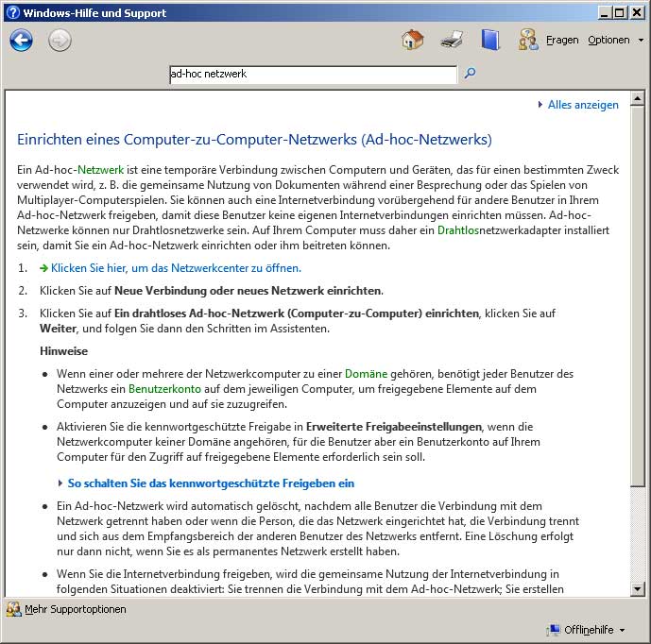Click the green arrow before Netzwerkcenter link

(x=43, y=268)
